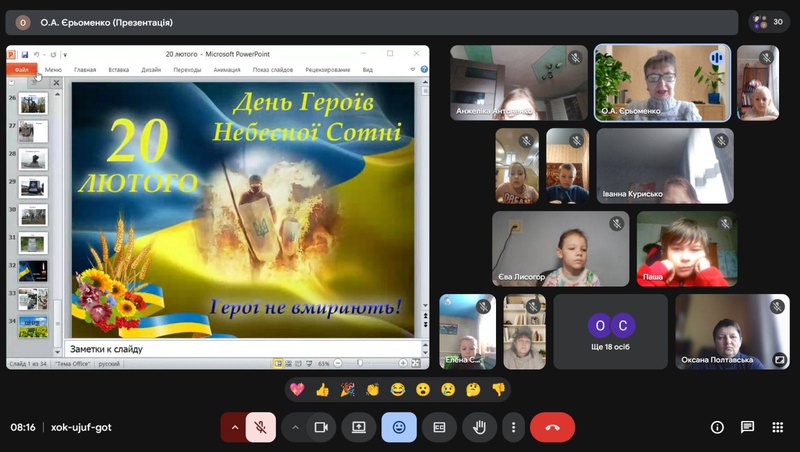Screen dimensions: 800x452
Task: Expand audio settings arrow beside microphone
Action: tap(235, 427)
